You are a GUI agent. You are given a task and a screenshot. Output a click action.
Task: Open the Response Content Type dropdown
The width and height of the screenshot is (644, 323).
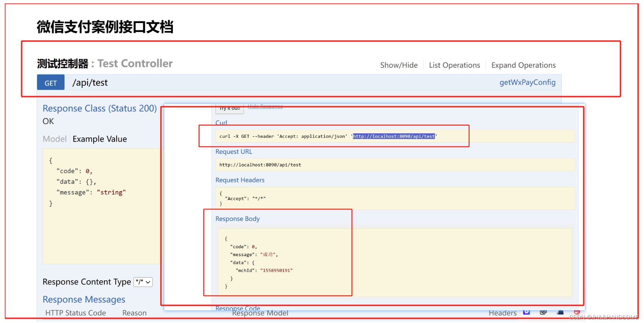pyautogui.click(x=143, y=282)
